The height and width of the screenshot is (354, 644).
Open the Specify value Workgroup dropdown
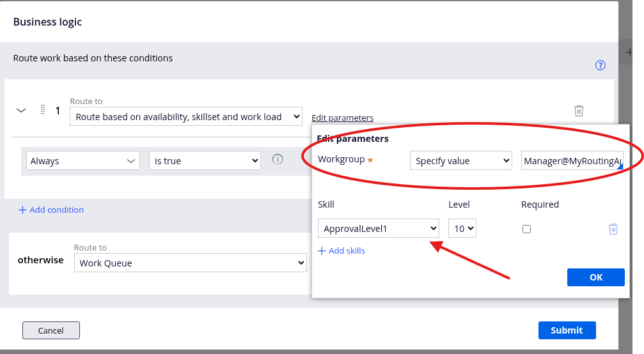point(460,161)
